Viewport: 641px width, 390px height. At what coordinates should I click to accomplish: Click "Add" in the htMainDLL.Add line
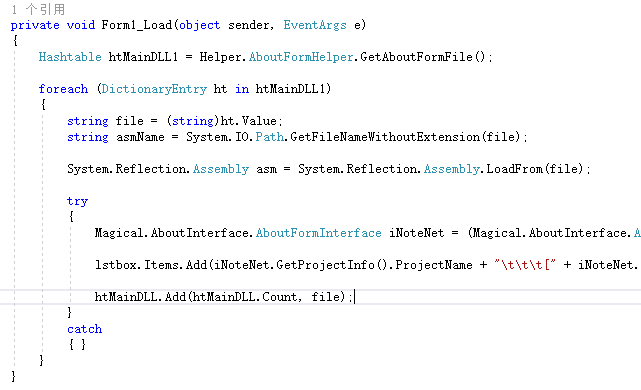tap(175, 296)
